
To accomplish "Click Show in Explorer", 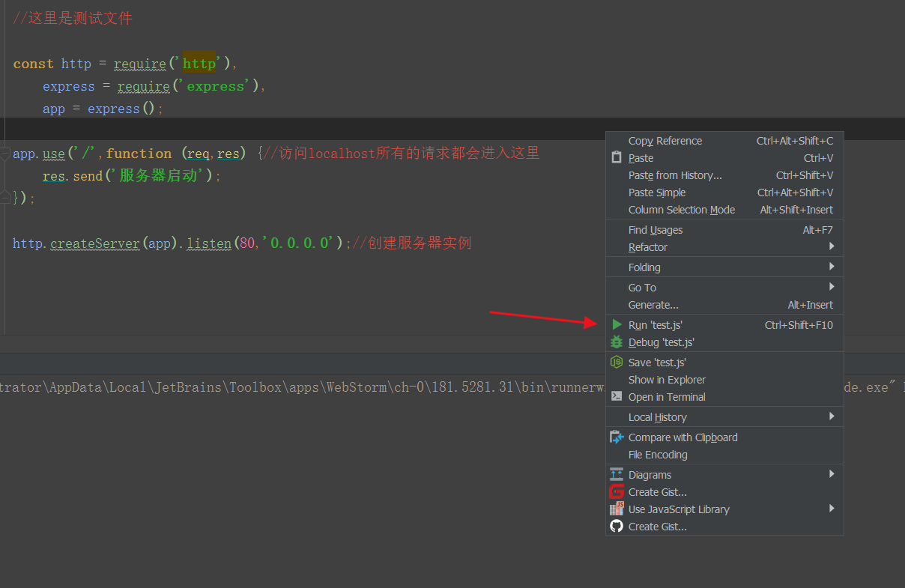I will click(667, 380).
